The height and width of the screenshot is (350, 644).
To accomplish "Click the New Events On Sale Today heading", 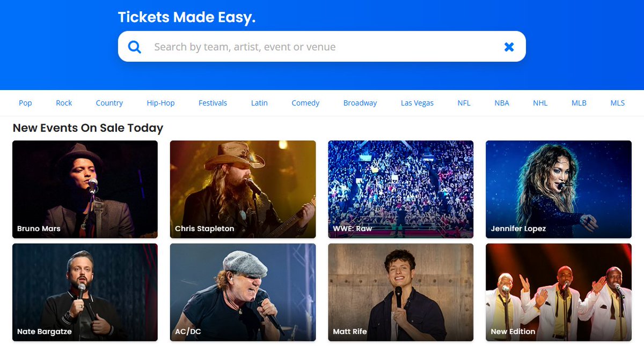I will [x=88, y=128].
